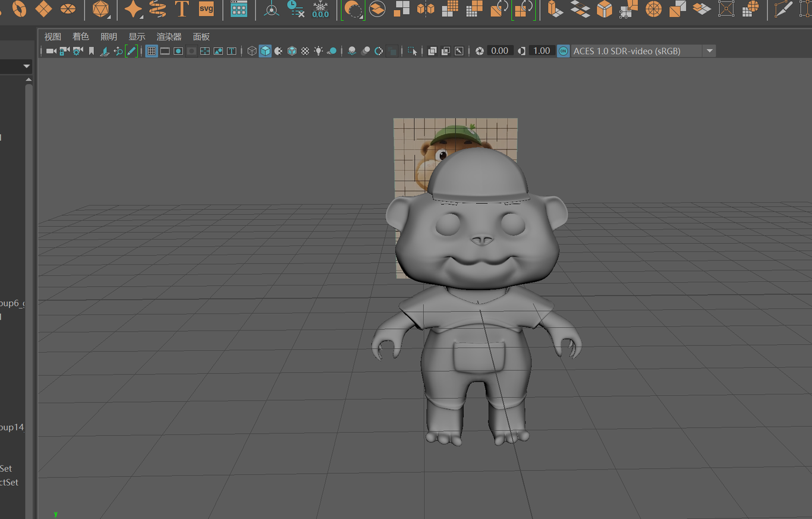Click the disc primitive shelf icon

click(68, 9)
